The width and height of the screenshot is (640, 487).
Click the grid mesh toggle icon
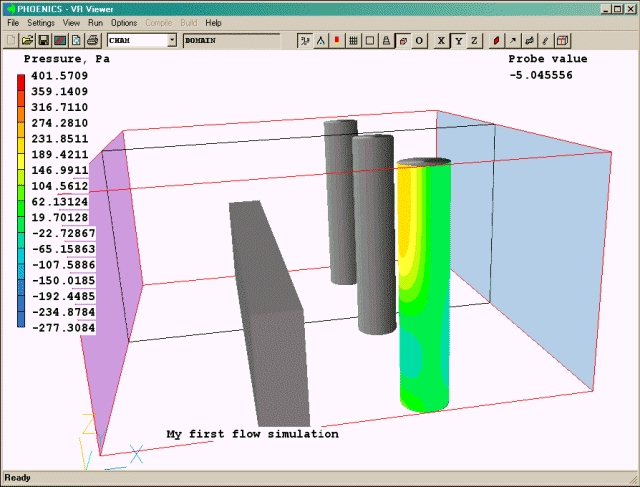pyautogui.click(x=354, y=40)
